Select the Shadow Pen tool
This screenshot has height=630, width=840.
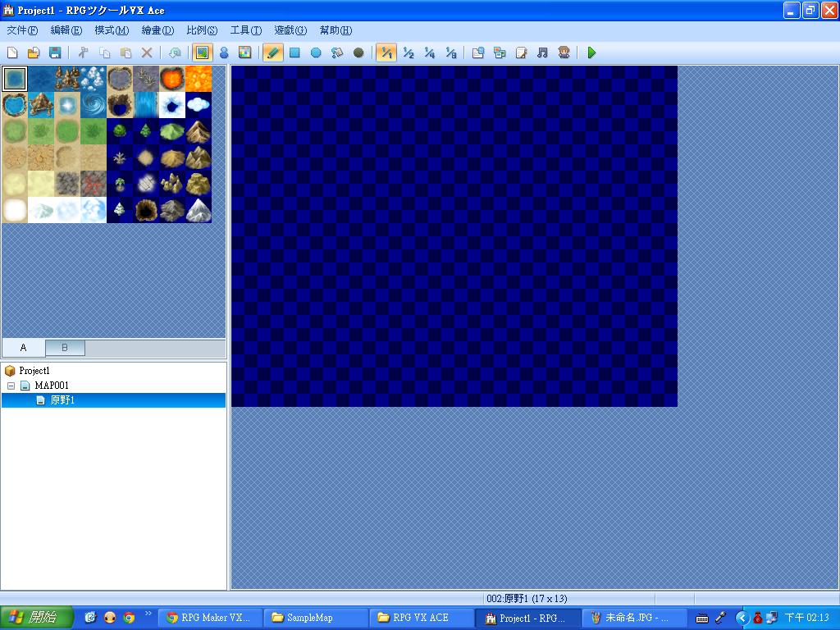point(359,52)
